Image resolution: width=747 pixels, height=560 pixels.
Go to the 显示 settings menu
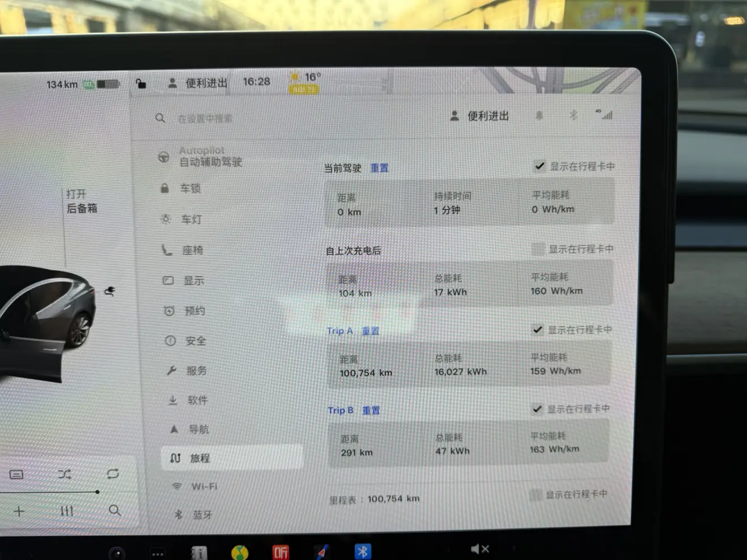point(194,281)
